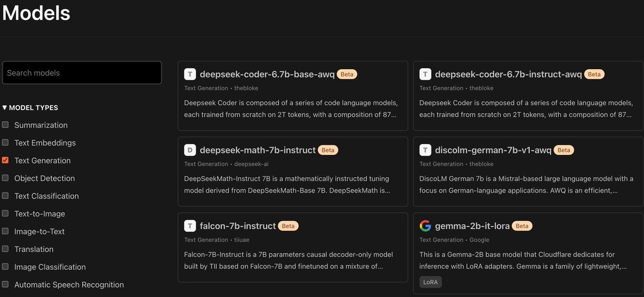Tick the Translation filter checkbox

click(5, 249)
